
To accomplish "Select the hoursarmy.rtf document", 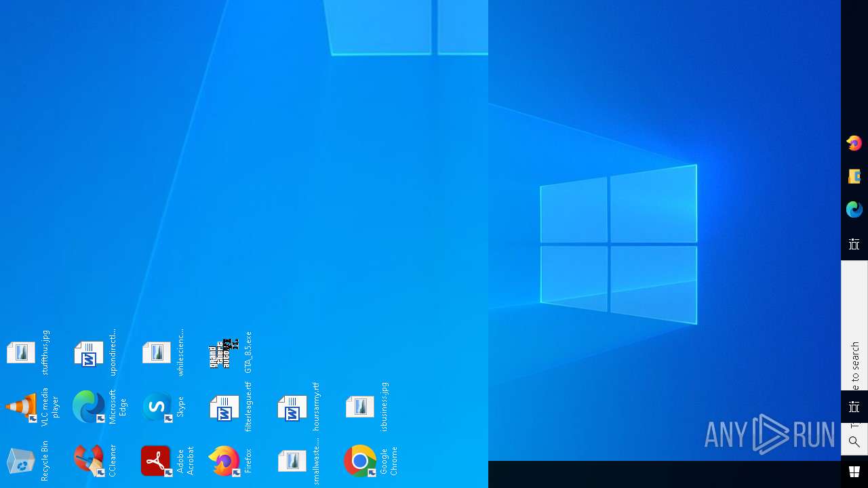I will click(x=298, y=407).
